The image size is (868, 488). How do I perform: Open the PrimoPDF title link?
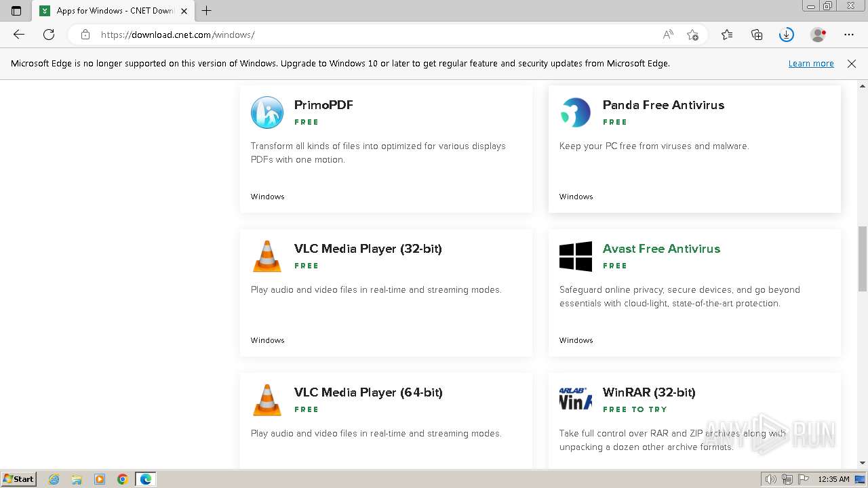pyautogui.click(x=323, y=105)
